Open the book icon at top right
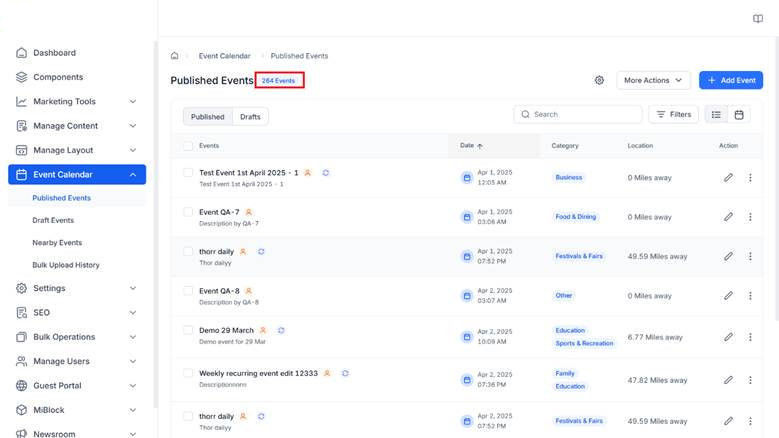The image size is (779, 438). [x=758, y=19]
